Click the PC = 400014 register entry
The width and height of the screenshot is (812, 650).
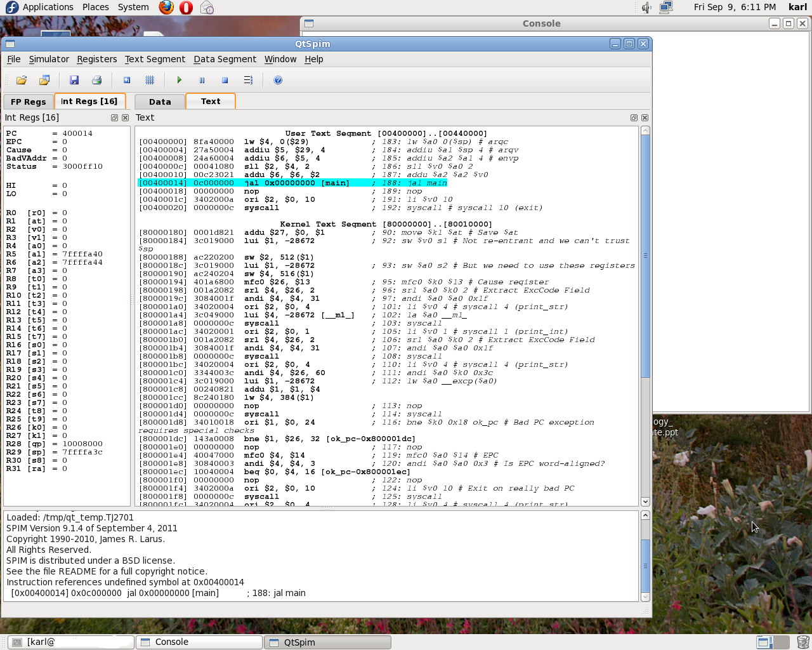tap(49, 133)
